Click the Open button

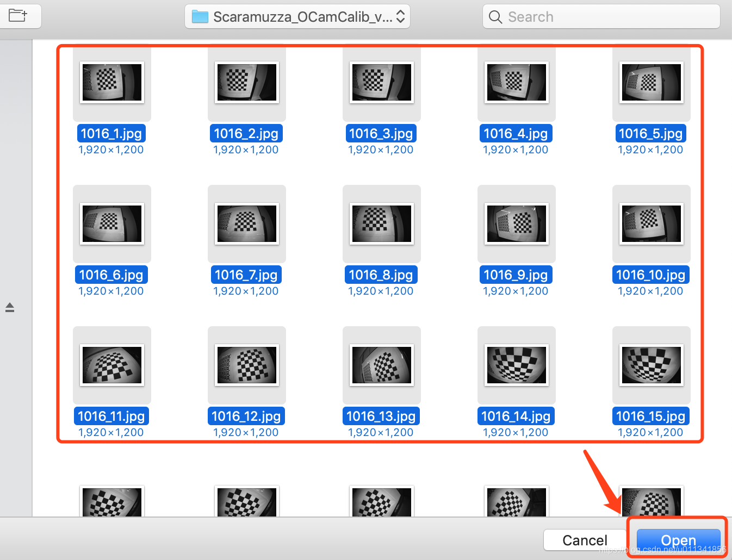(x=678, y=540)
